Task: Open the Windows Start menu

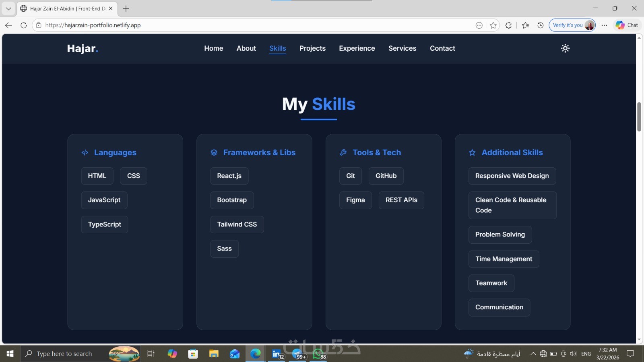Action: point(10,354)
